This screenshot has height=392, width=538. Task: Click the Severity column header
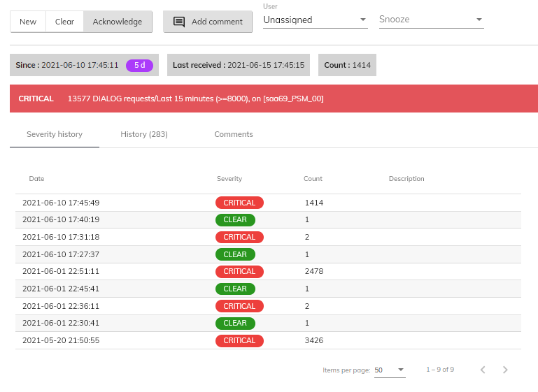[229, 179]
